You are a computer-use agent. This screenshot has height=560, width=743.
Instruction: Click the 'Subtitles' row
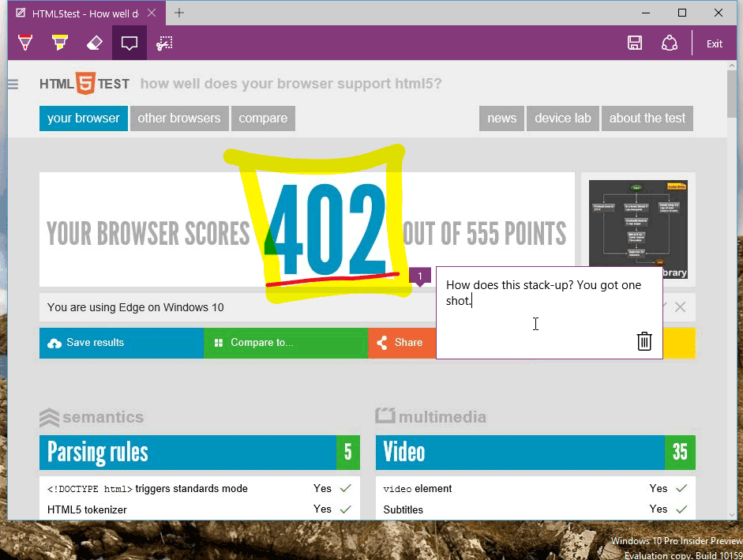point(535,509)
